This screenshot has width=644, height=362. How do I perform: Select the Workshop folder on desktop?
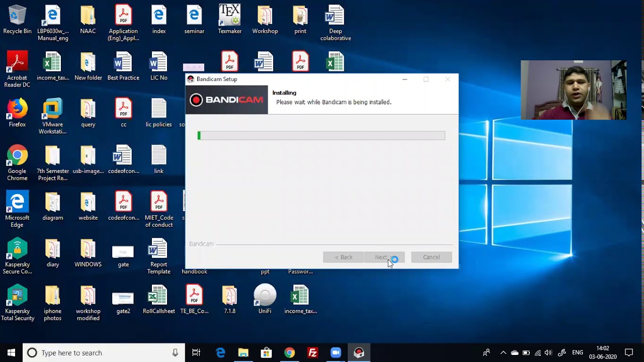pyautogui.click(x=265, y=20)
